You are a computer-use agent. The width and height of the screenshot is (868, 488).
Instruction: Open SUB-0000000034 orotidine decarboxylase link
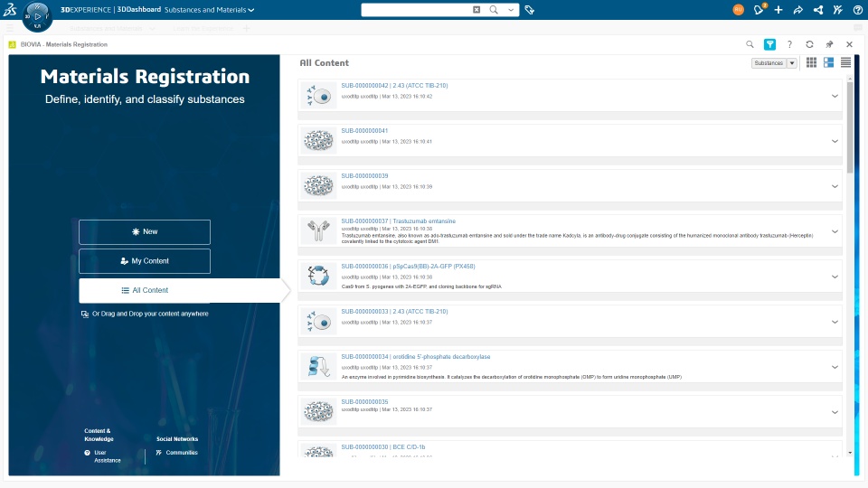(415, 357)
